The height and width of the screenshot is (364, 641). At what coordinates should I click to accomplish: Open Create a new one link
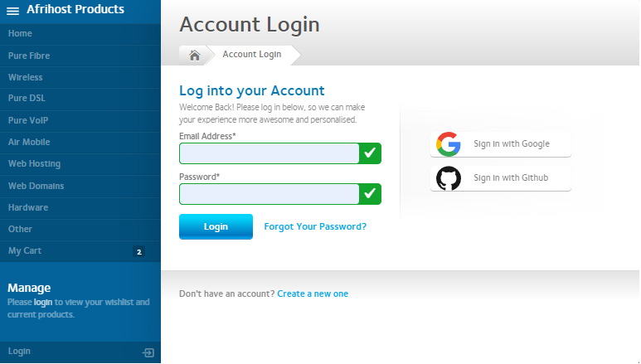point(313,294)
